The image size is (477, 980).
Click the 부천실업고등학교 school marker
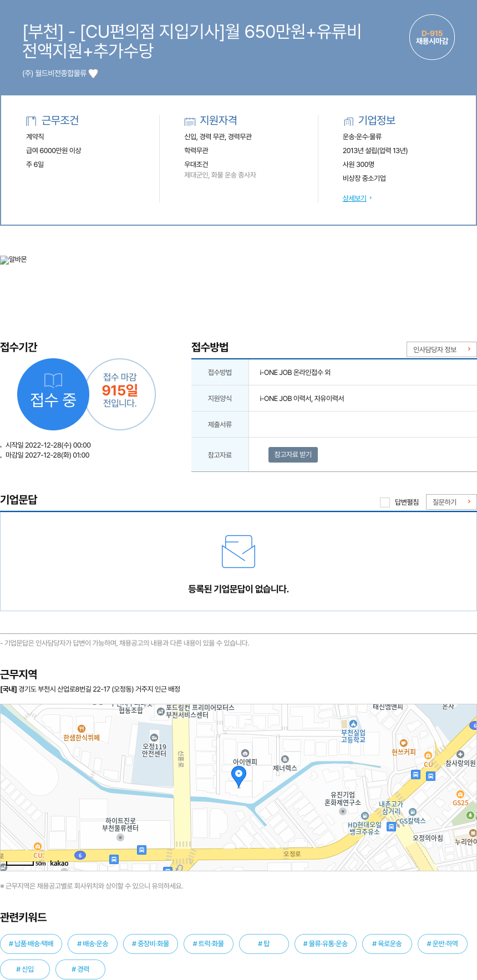[x=353, y=724]
